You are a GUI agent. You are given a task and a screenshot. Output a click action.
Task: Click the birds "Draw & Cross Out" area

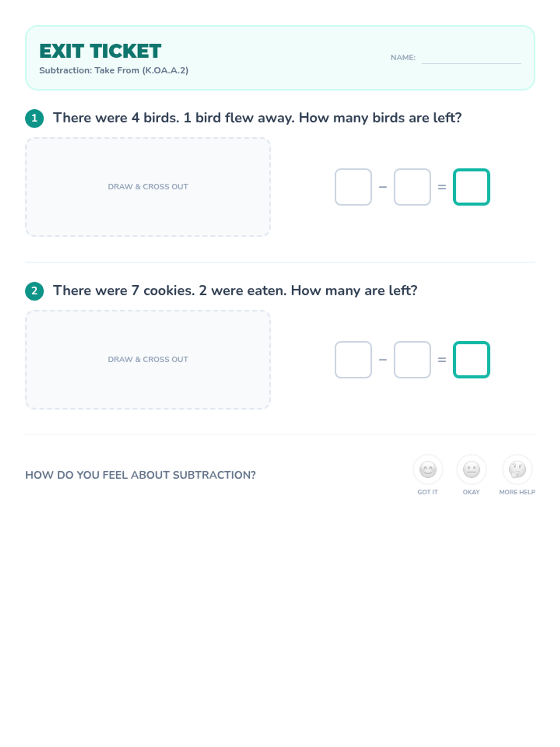(148, 187)
